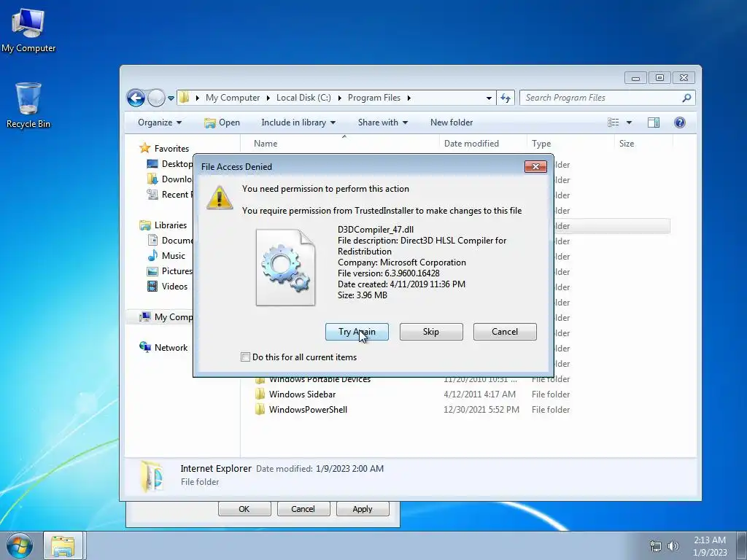
Task: Open the Share with menu
Action: point(382,122)
